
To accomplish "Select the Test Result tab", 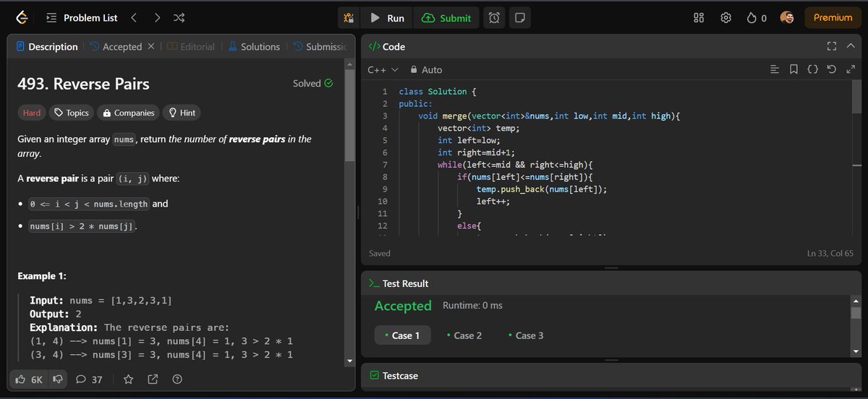I will [x=398, y=283].
